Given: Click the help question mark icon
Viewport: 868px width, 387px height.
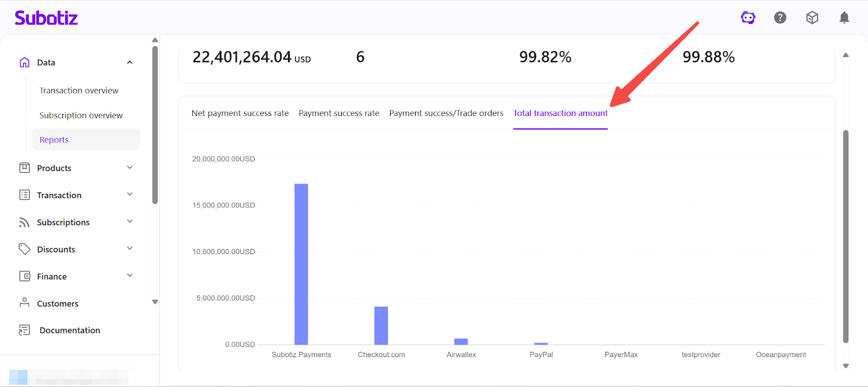Looking at the screenshot, I should click(x=780, y=18).
